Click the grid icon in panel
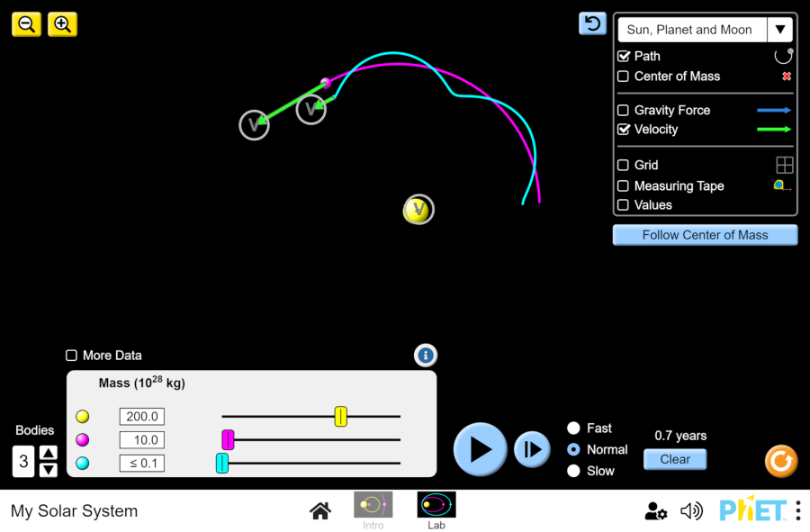Screen dimensions: 810x532 click(784, 166)
